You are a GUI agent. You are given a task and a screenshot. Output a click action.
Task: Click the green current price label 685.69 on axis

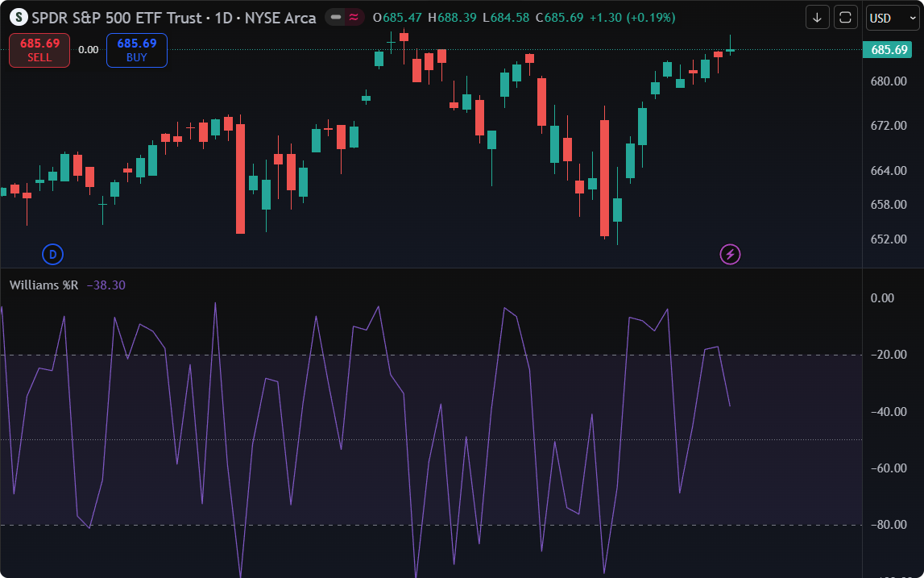click(889, 50)
